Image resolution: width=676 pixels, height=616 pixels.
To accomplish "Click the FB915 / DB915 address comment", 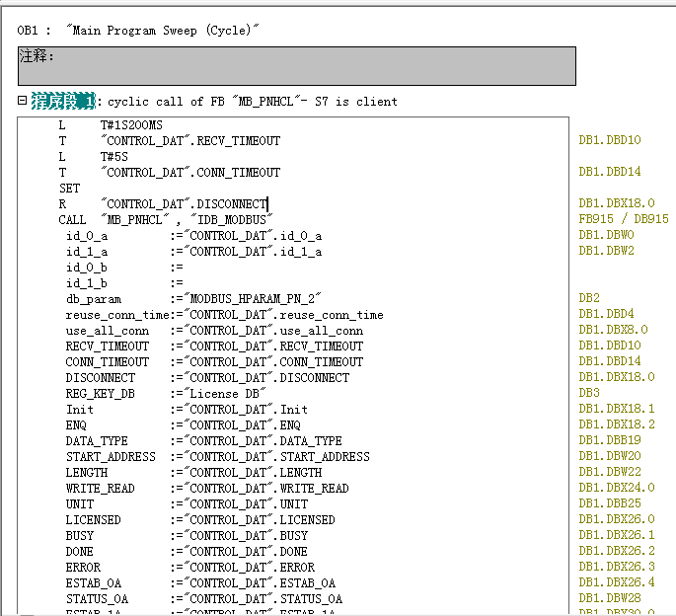I will (624, 219).
